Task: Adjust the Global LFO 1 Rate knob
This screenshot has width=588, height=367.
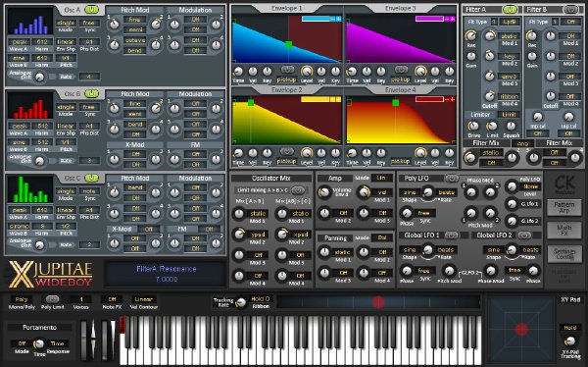Action: pos(427,249)
